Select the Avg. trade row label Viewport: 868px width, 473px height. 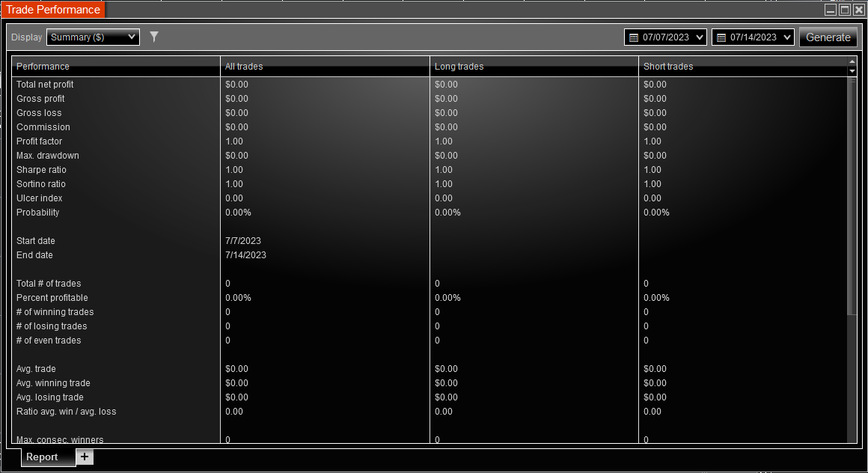click(36, 369)
